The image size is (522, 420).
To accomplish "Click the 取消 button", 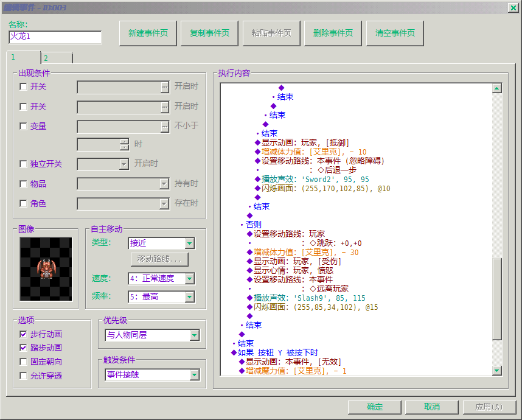I will [432, 407].
